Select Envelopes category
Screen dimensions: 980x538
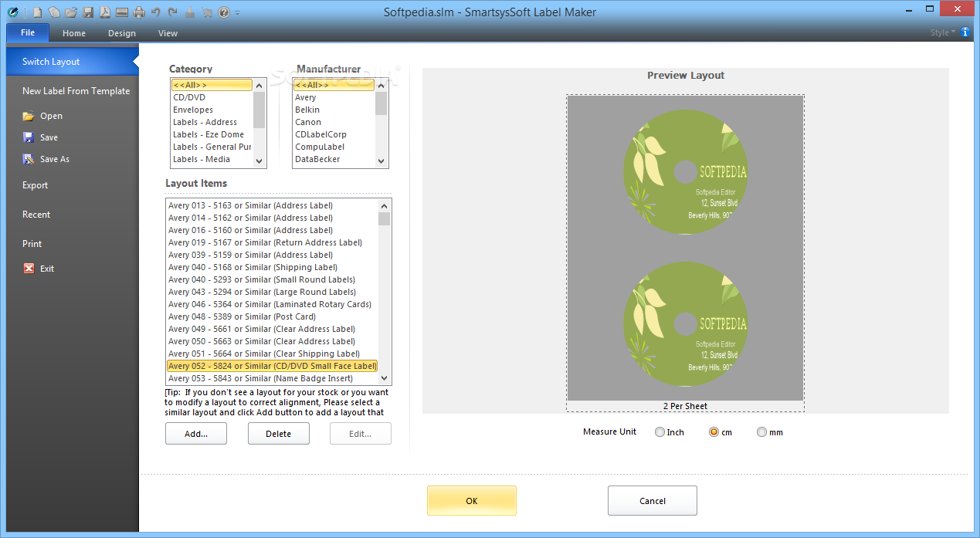coord(193,110)
